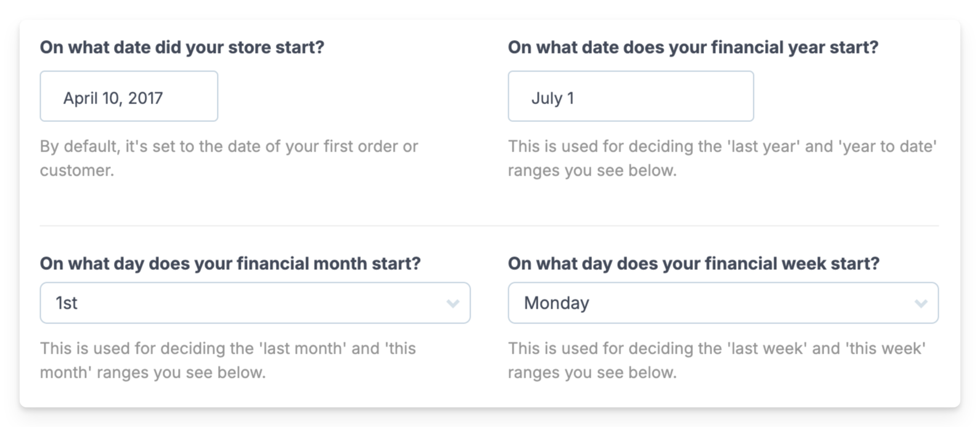Open the financial week start dropdown
This screenshot has height=427, width=980.
[x=723, y=303]
